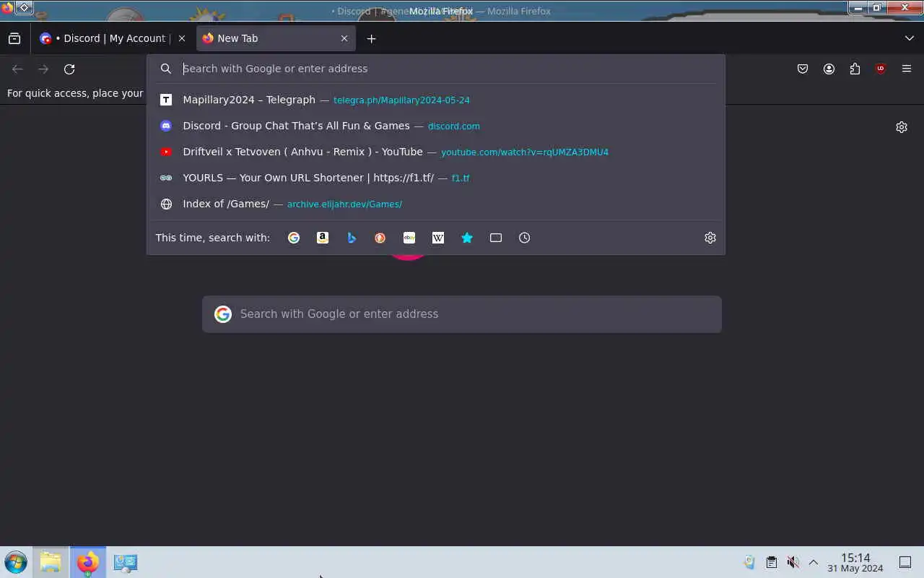Search this time with Wikipedia

438,238
